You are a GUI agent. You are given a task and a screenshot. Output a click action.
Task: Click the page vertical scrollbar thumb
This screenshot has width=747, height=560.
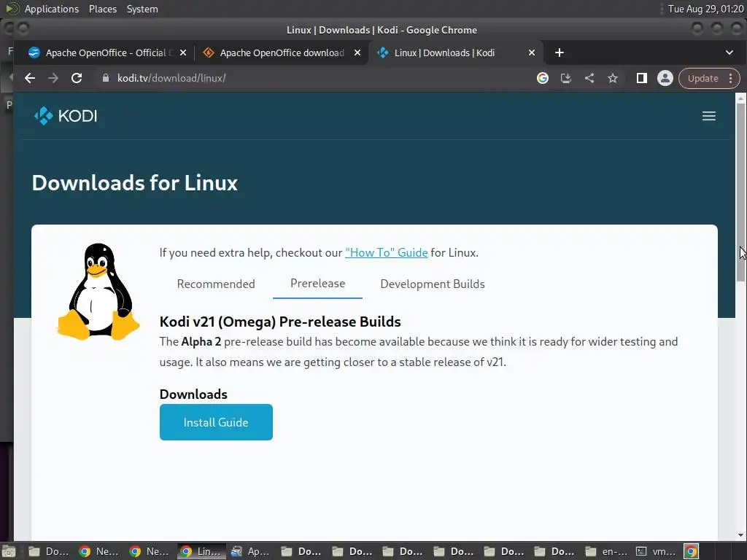(740, 192)
